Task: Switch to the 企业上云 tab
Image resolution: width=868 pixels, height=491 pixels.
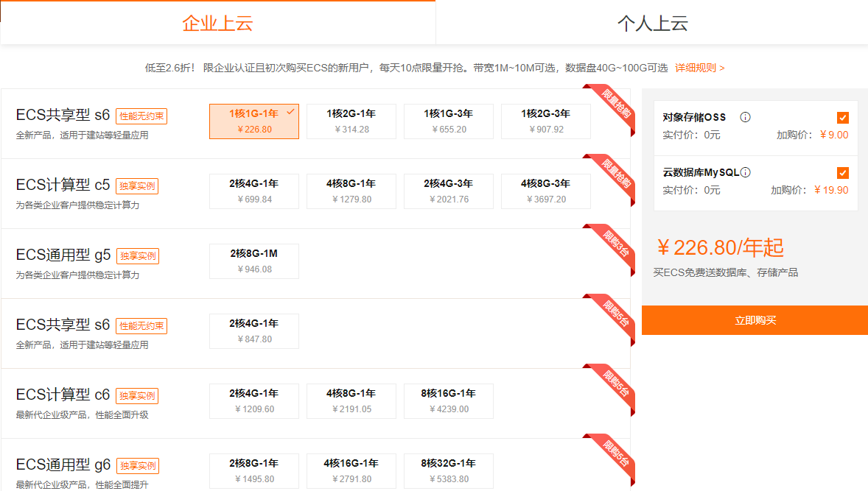Action: coord(217,23)
